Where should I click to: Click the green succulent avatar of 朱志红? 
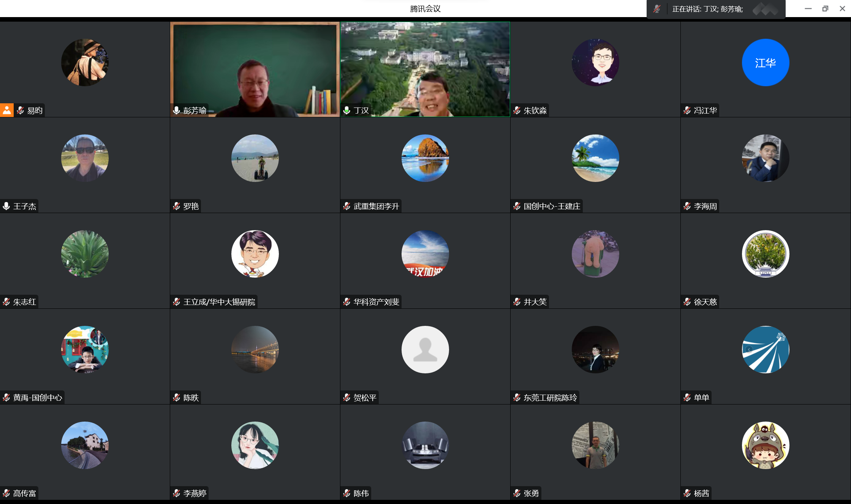(85, 254)
